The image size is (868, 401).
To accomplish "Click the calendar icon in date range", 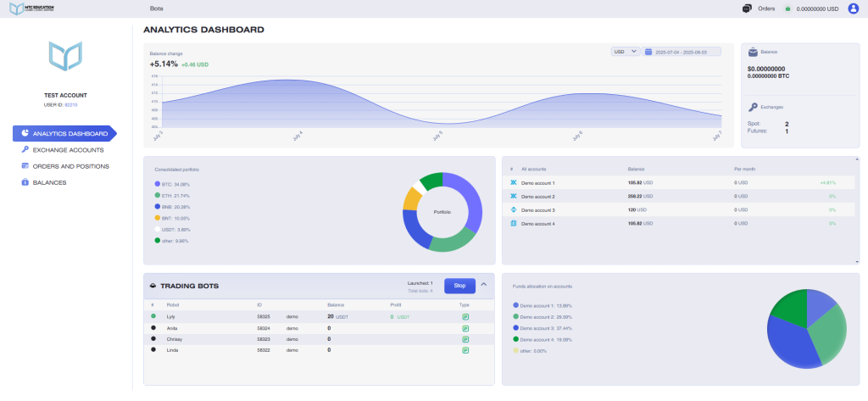I will (x=648, y=52).
